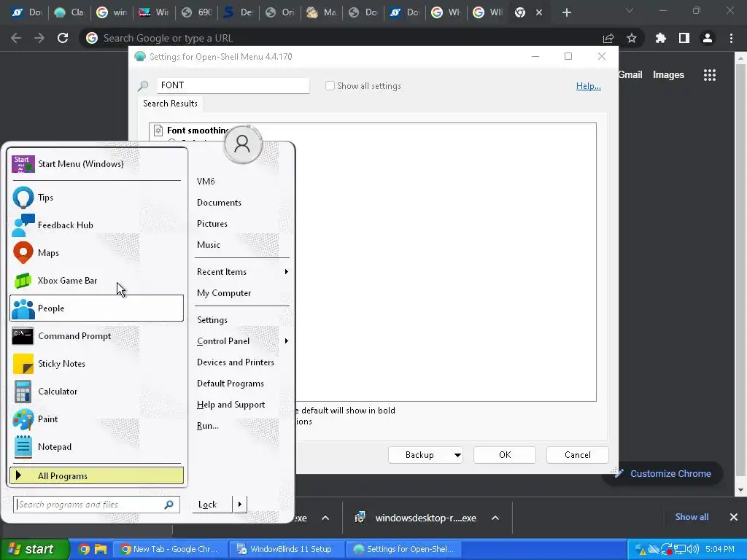747x560 pixels.
Task: Open the People app
Action: [96, 308]
